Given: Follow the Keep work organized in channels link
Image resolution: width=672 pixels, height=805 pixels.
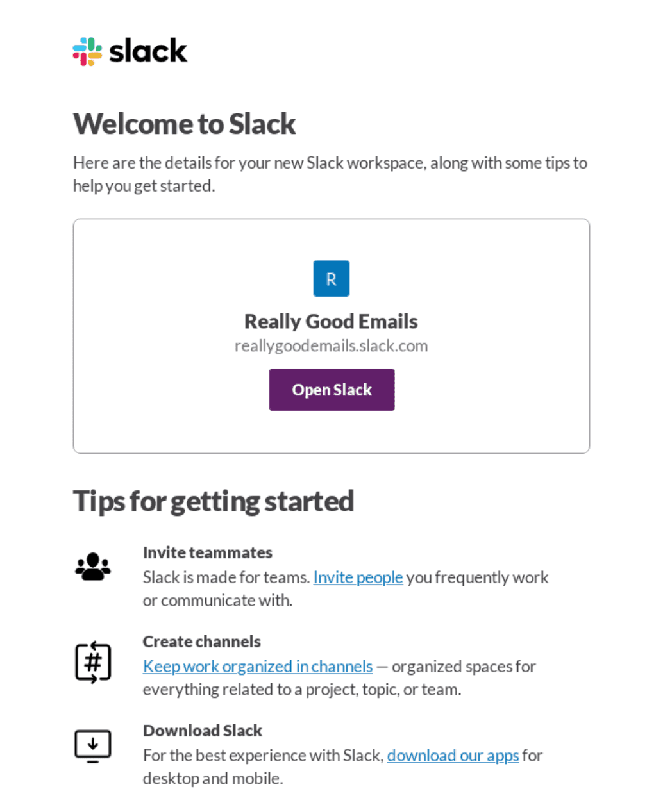Looking at the screenshot, I should [x=257, y=666].
